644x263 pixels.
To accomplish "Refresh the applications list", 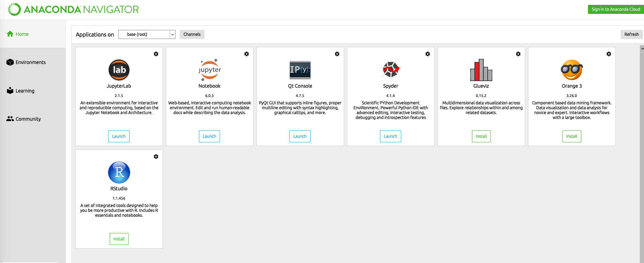I will click(631, 34).
